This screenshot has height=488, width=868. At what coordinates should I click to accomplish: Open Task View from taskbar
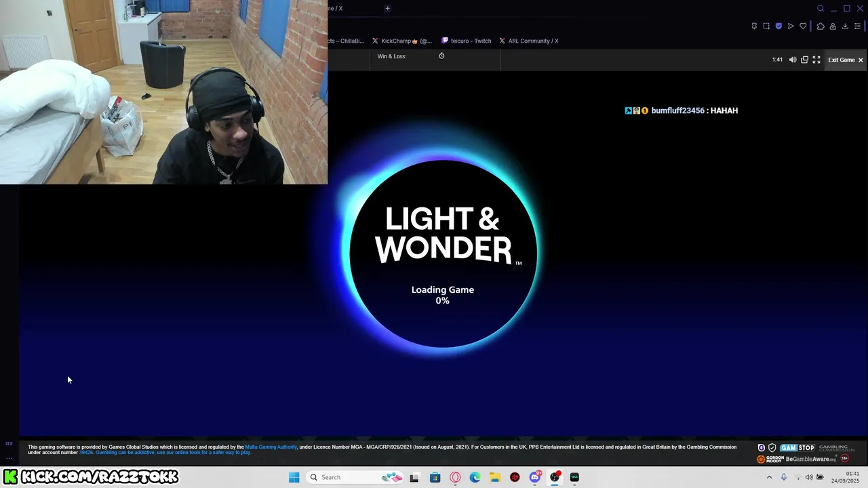point(414,477)
